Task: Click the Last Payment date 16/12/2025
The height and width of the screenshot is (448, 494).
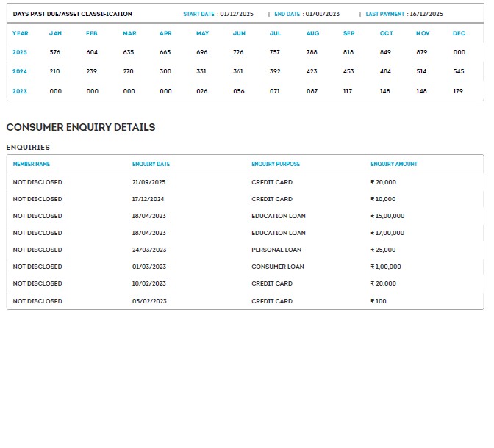Action: point(426,14)
